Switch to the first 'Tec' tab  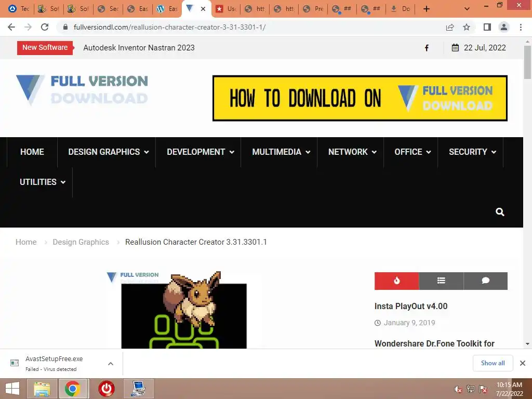point(18,9)
